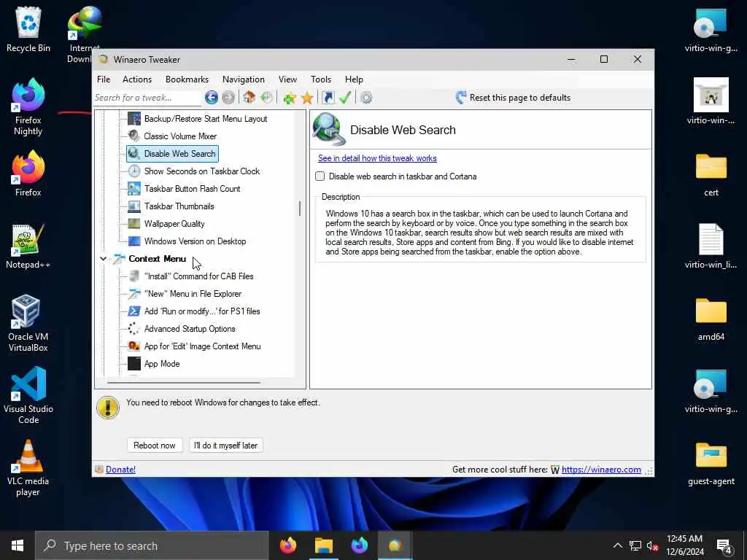Open the home page house icon
The image size is (747, 560).
[x=249, y=98]
